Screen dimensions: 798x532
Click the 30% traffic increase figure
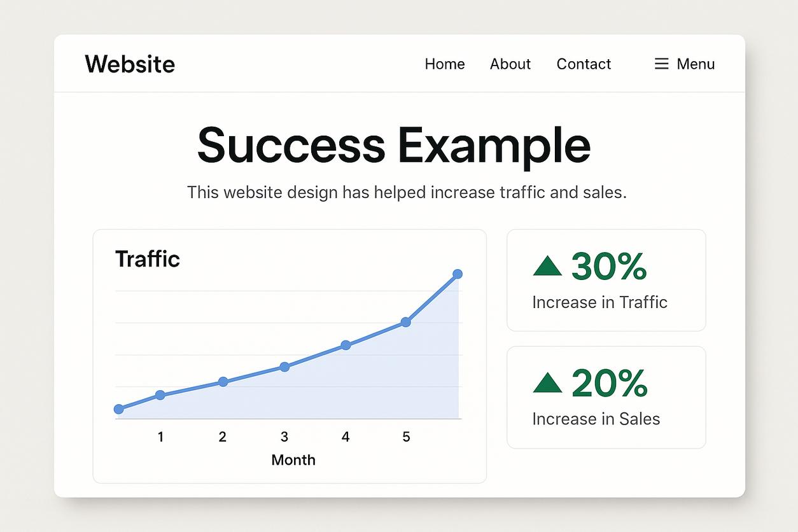pyautogui.click(x=609, y=266)
